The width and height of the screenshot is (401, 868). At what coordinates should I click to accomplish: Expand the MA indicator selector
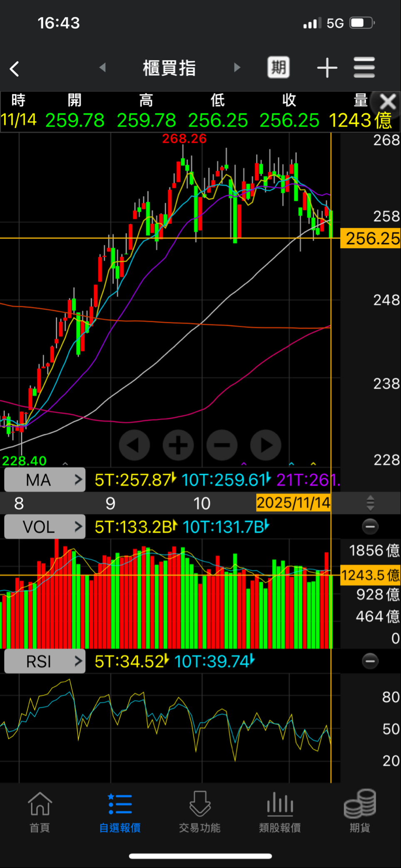(x=45, y=480)
